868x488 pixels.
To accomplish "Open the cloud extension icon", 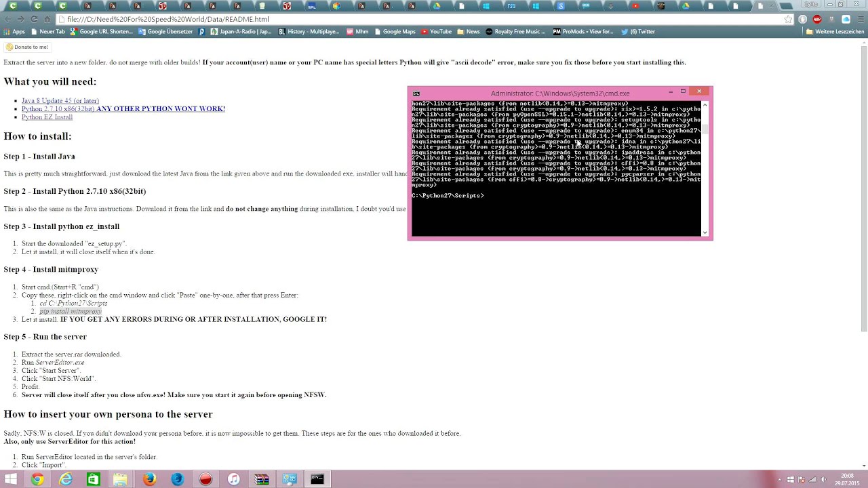I will (846, 19).
